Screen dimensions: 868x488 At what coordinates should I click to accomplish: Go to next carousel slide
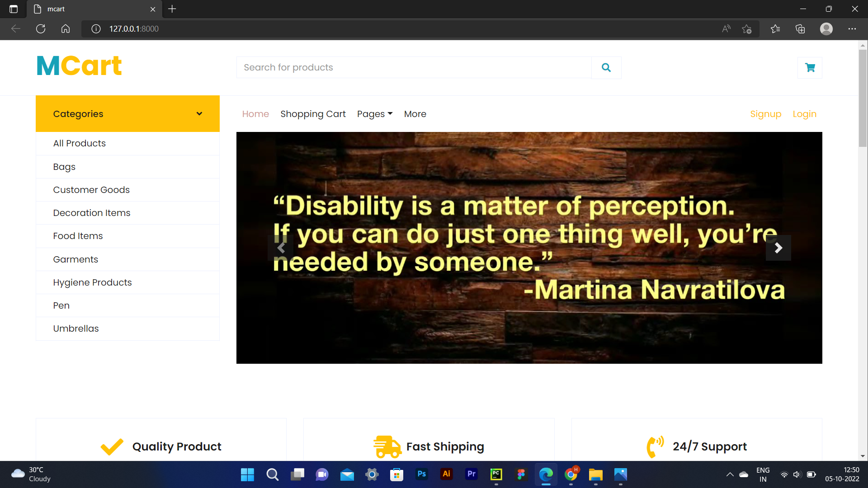[x=778, y=248]
